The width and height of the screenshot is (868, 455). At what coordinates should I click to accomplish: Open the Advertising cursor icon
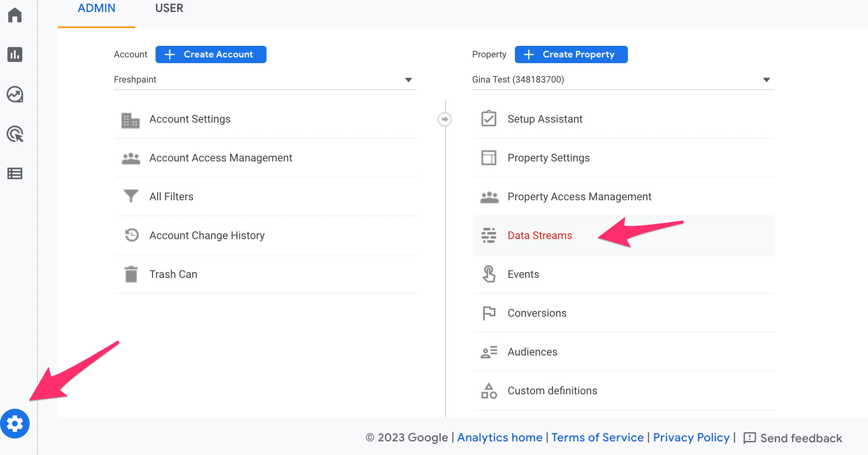click(15, 134)
